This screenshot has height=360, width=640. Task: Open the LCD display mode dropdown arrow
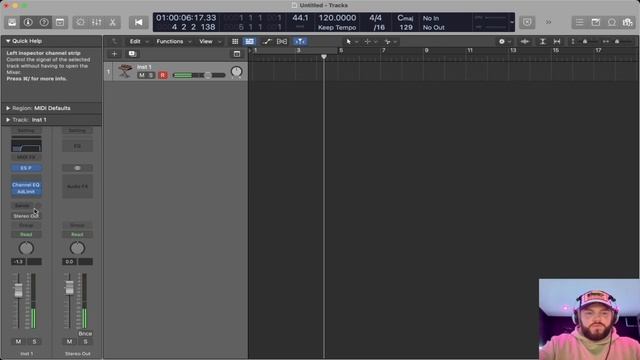point(512,22)
